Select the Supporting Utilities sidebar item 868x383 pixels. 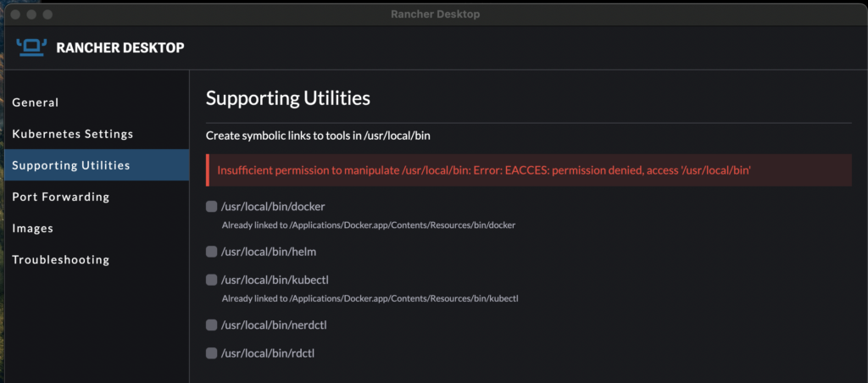click(97, 165)
